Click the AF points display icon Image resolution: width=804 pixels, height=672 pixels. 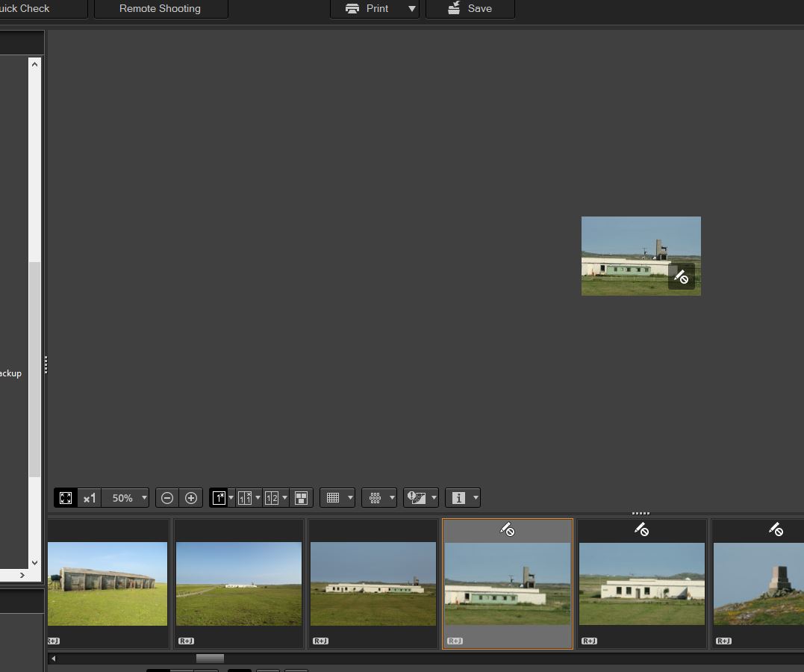pyautogui.click(x=375, y=498)
